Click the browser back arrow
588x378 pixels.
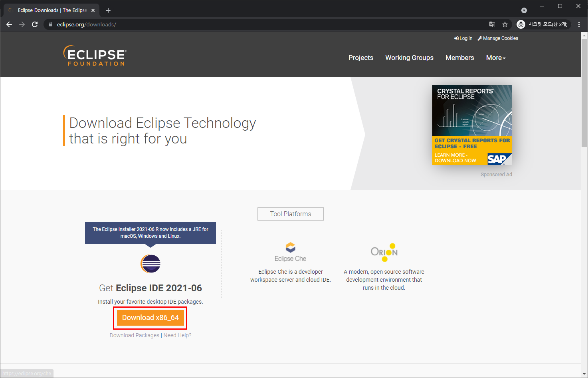point(9,24)
